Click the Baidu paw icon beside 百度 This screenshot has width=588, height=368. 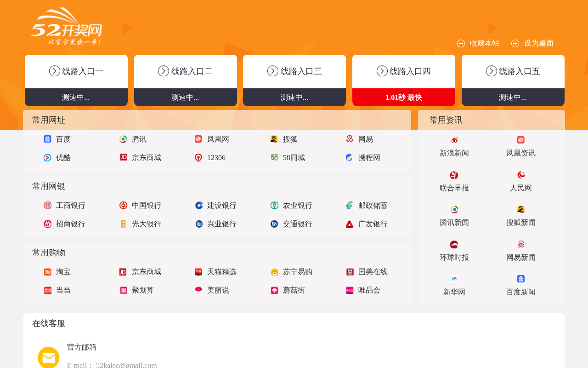(x=47, y=139)
